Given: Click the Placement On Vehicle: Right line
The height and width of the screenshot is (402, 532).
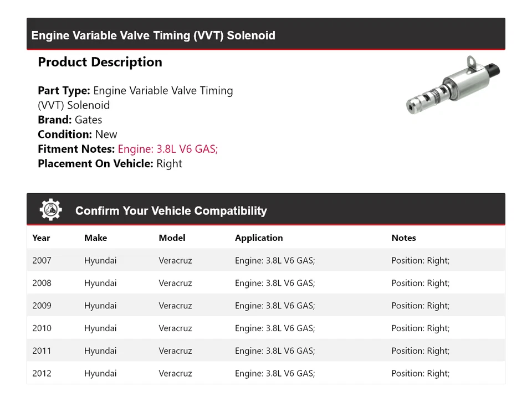Looking at the screenshot, I should point(110,163).
